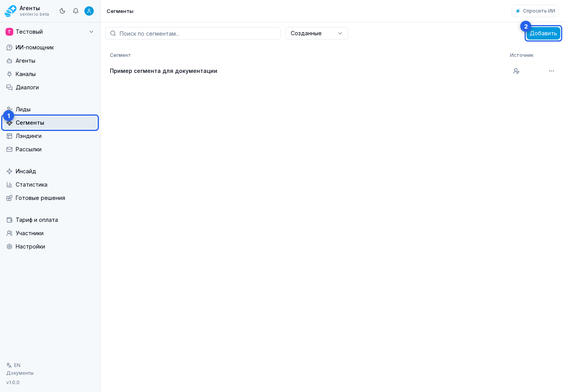This screenshot has height=392, width=565.
Task: Select the Сегменты sidebar item
Action: coord(50,123)
